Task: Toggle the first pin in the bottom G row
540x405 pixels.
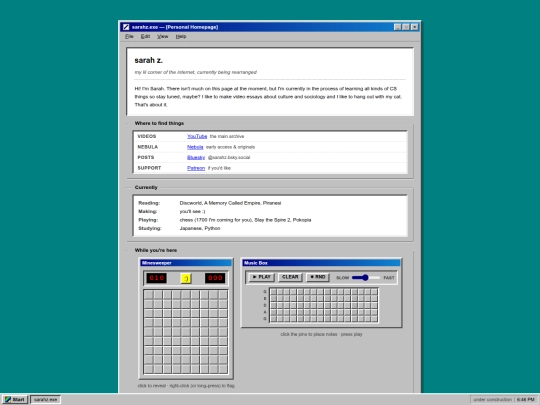Action: tap(273, 319)
